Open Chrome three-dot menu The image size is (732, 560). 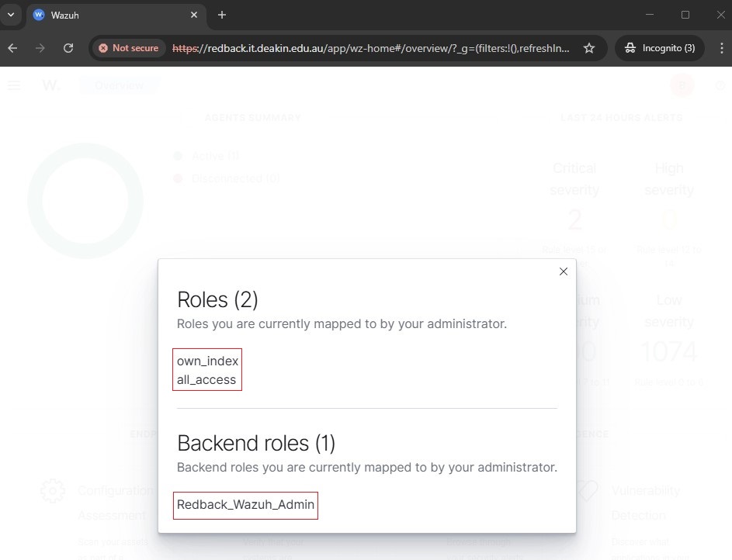(722, 48)
